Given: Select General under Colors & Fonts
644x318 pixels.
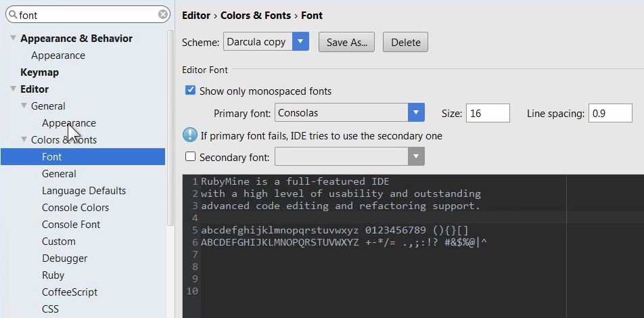Looking at the screenshot, I should [x=59, y=173].
